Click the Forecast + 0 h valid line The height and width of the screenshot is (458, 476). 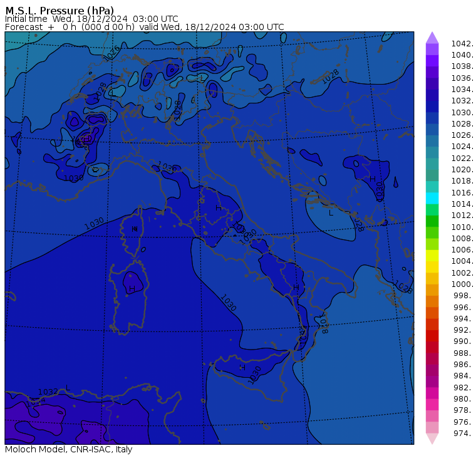pos(145,27)
